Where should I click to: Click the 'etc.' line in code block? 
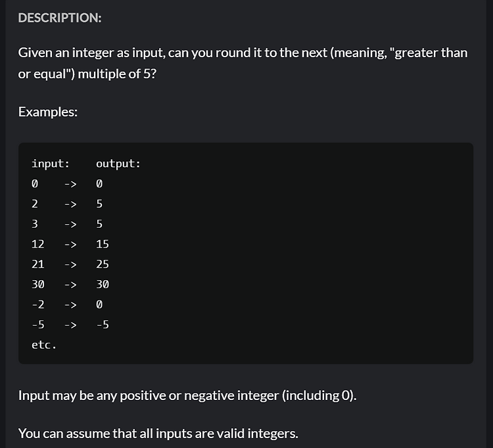(44, 345)
